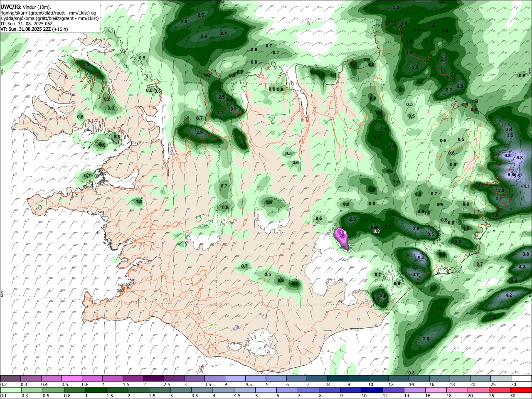Pick the light pink 16 mm rain swatch
The image size is (532, 399).
436,390
